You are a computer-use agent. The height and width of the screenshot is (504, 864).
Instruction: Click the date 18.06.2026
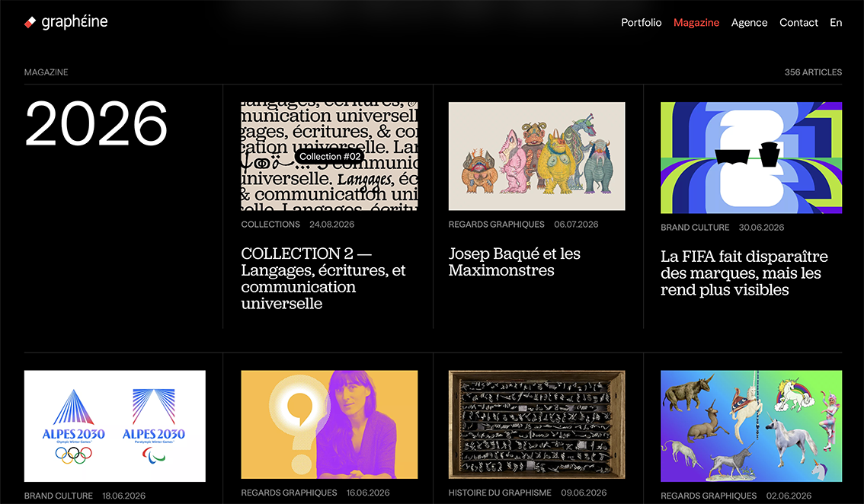124,496
